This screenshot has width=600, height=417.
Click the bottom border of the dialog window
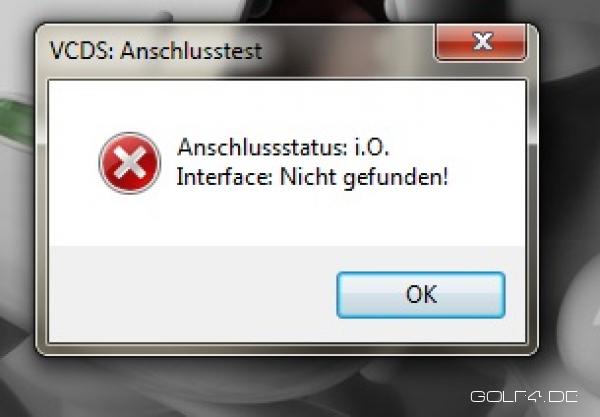[287, 349]
